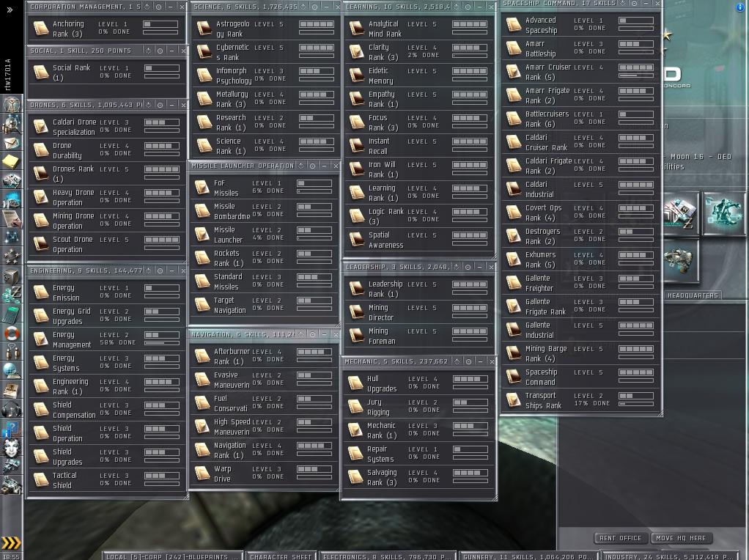Click the Anchoring skill book icon
The height and width of the screenshot is (560, 749).
(x=41, y=29)
